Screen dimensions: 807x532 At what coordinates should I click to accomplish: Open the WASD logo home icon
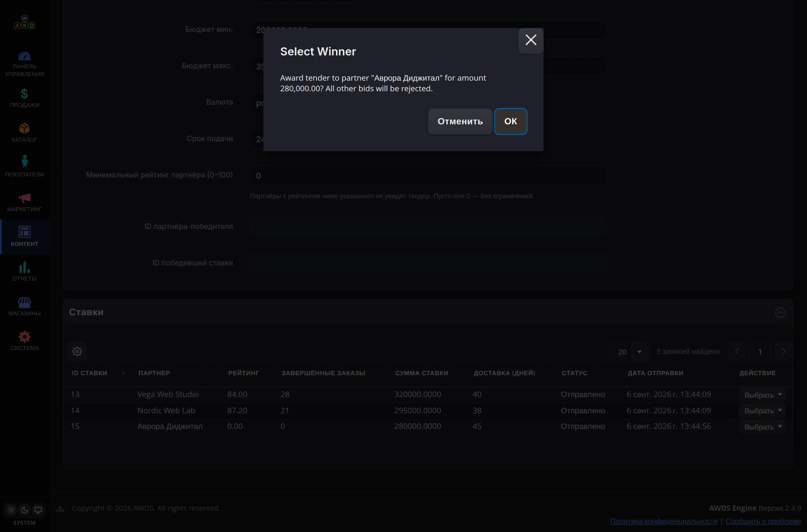coord(24,22)
